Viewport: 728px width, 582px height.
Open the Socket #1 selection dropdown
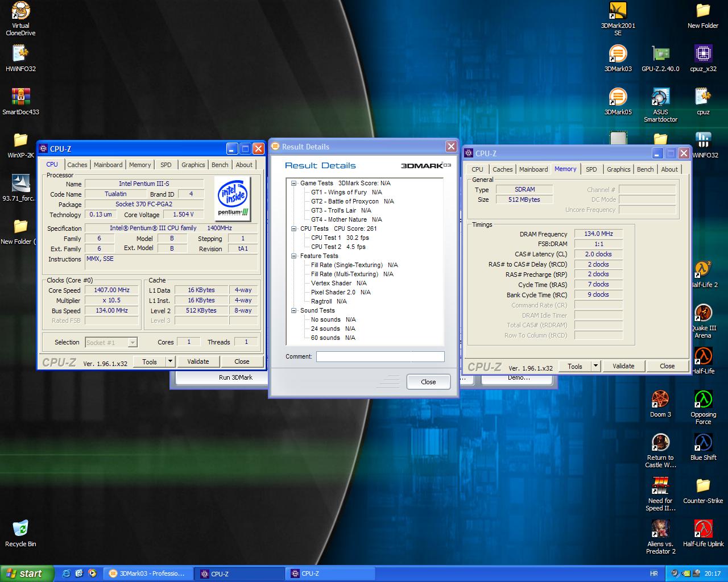tap(133, 342)
